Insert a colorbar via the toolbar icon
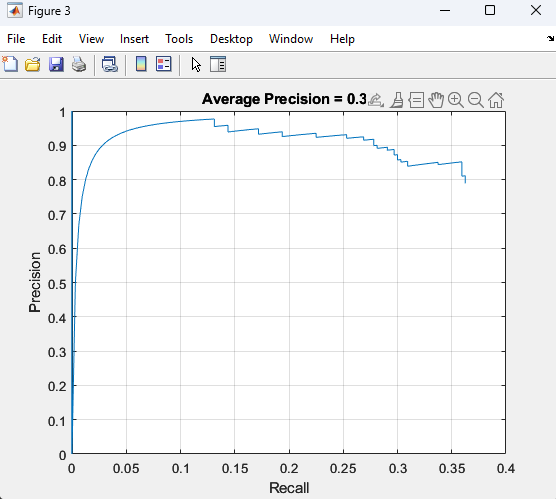This screenshot has height=499, width=556. pos(141,65)
